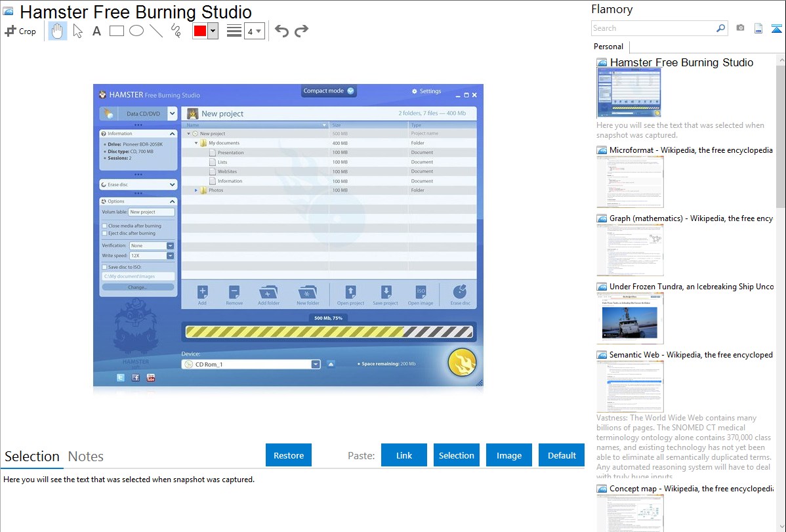Expand the Erase disc panel
Screen dimensions: 786x532
coord(173,184)
